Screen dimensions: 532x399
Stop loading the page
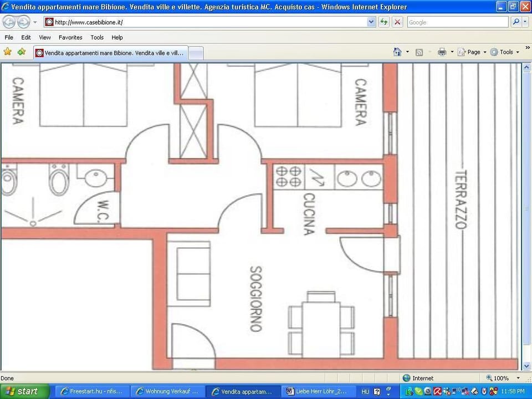click(397, 22)
